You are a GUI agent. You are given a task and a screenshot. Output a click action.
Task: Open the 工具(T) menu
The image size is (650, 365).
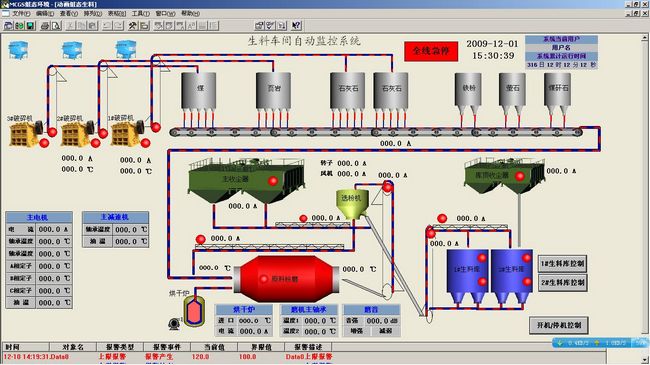pos(140,14)
